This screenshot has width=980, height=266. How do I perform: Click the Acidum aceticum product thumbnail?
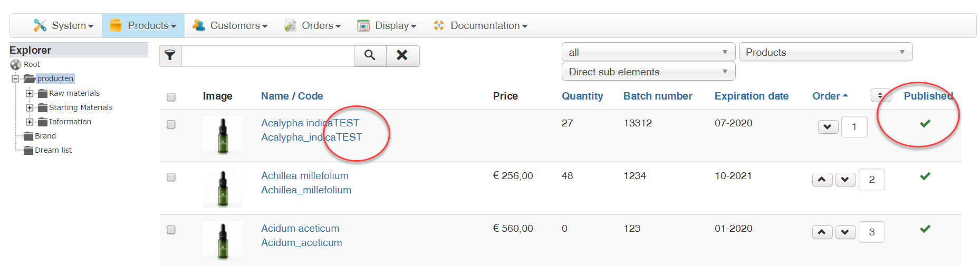(223, 241)
